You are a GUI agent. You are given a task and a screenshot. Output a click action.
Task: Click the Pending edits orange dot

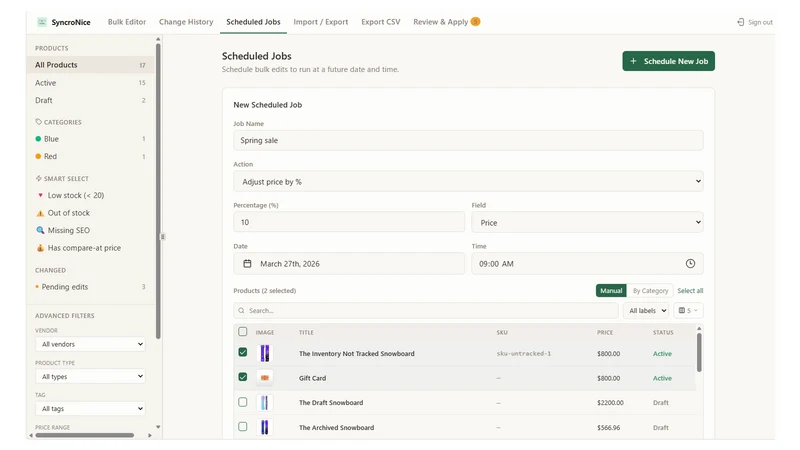pyautogui.click(x=37, y=287)
